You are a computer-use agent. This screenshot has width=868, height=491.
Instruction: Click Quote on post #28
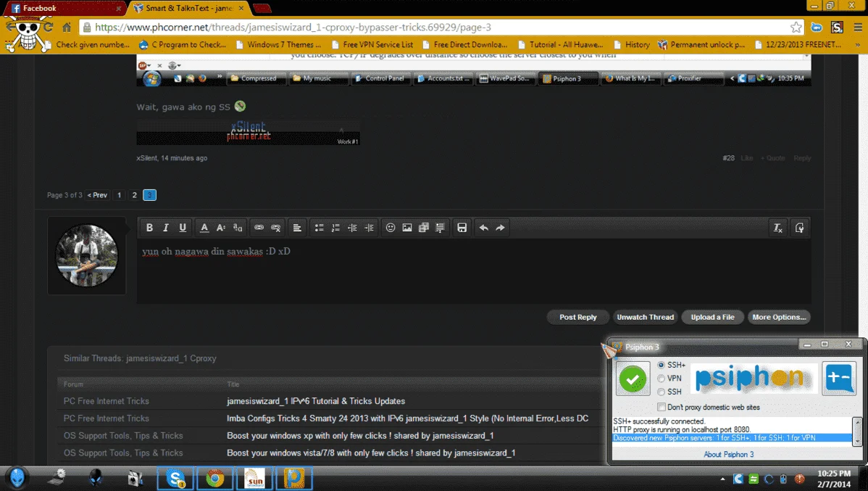click(x=773, y=158)
